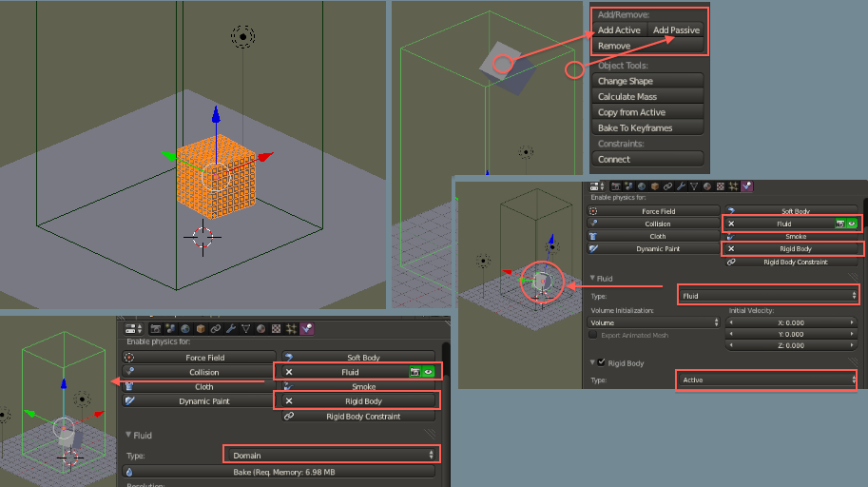Click Rigid Body Constraint chain icon in Domain panel
Image resolution: width=868 pixels, height=487 pixels.
(289, 416)
